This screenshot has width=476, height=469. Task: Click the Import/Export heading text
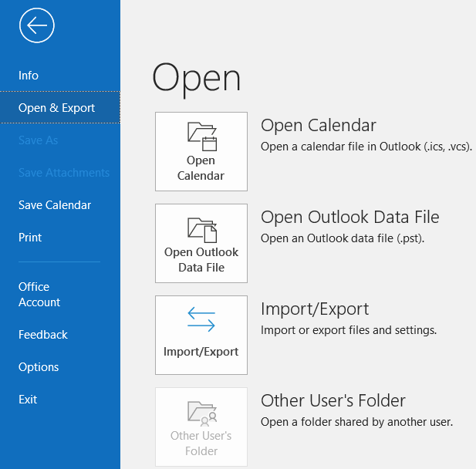coord(315,309)
